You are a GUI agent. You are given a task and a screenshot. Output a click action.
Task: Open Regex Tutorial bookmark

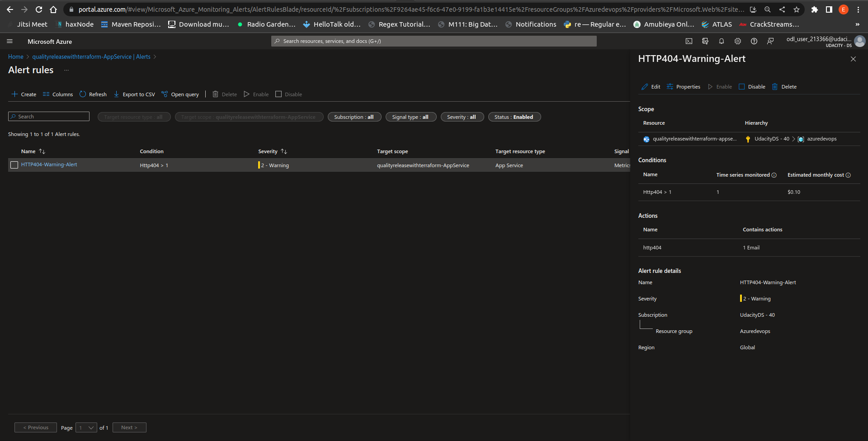(399, 24)
